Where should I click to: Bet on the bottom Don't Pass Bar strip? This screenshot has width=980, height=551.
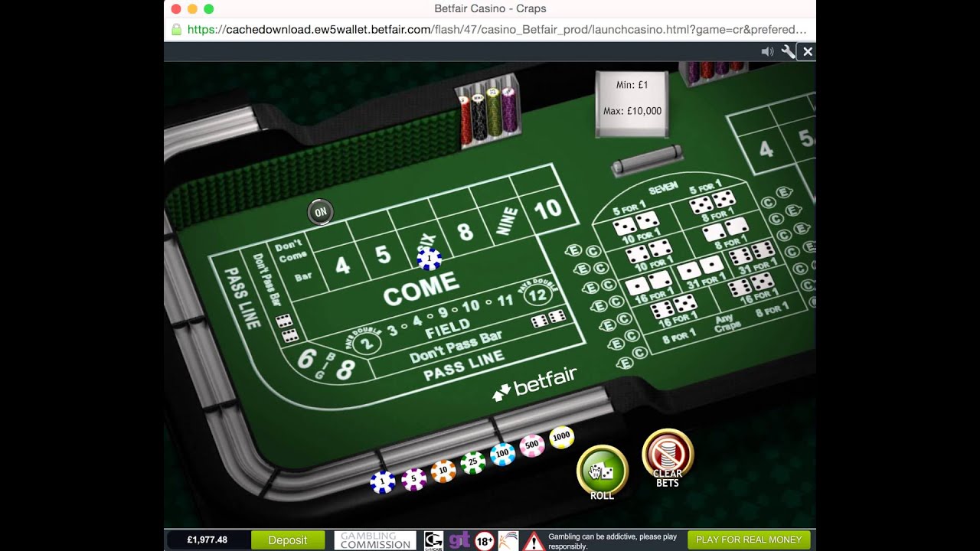point(455,347)
